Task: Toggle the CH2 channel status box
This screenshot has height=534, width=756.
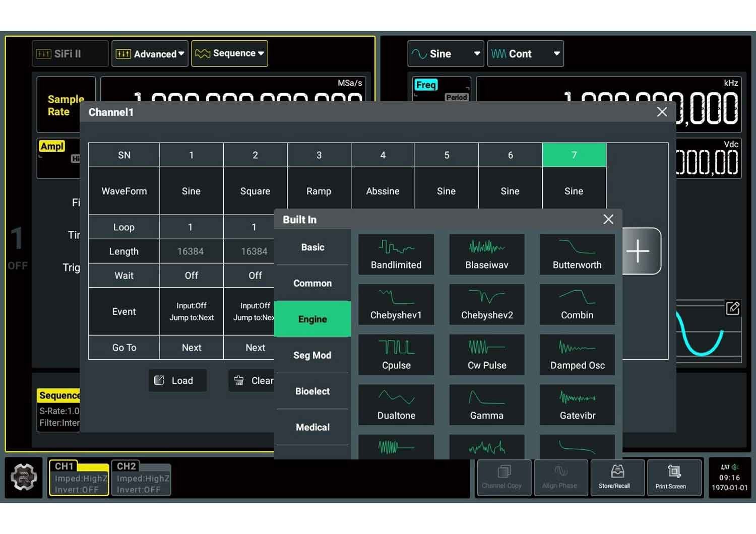Action: pos(141,478)
